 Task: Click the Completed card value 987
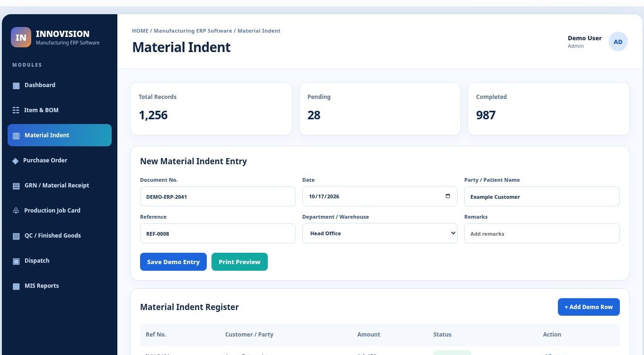pos(485,115)
